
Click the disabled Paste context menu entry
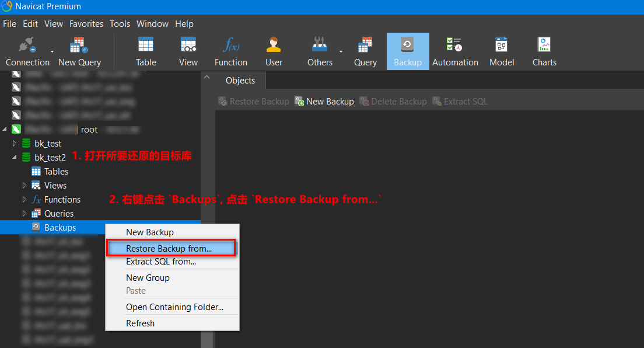point(172,291)
